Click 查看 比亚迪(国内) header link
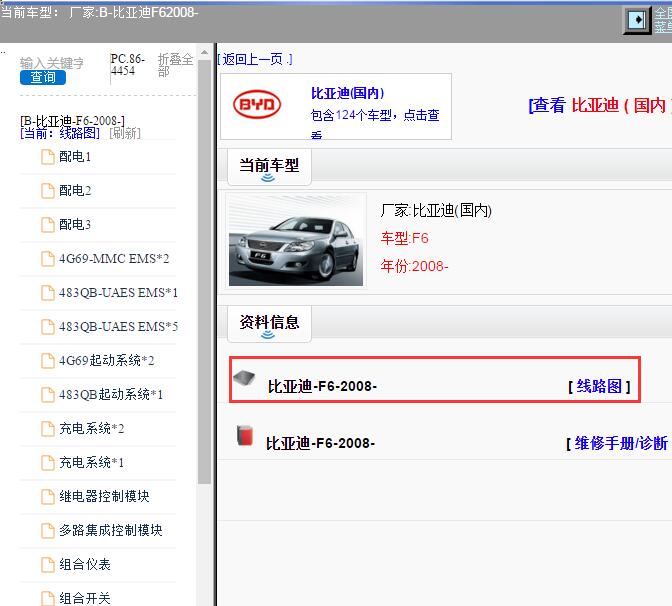 (x=600, y=105)
